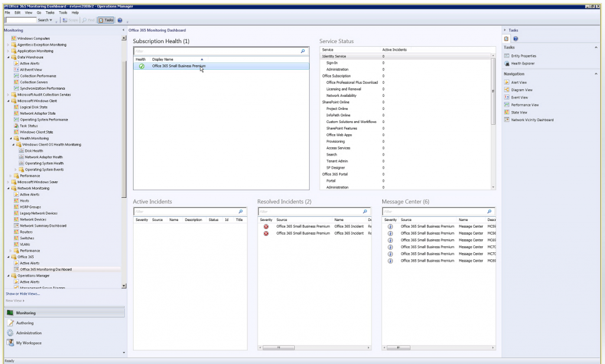
Task: Expand the Search dropdown arrow
Action: click(x=50, y=19)
